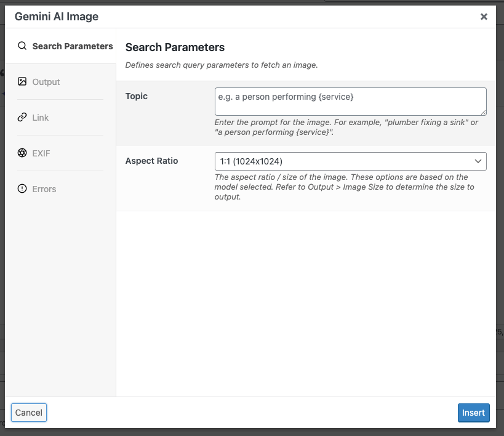504x436 pixels.
Task: Switch to the Output section
Action: (x=47, y=81)
